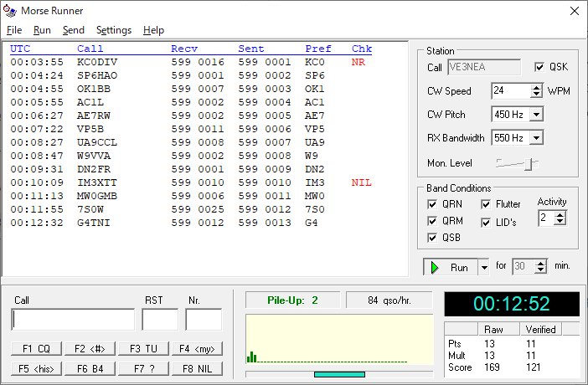Click the Morse Runner title bar icon
Image resolution: width=588 pixels, height=385 pixels.
[10, 11]
